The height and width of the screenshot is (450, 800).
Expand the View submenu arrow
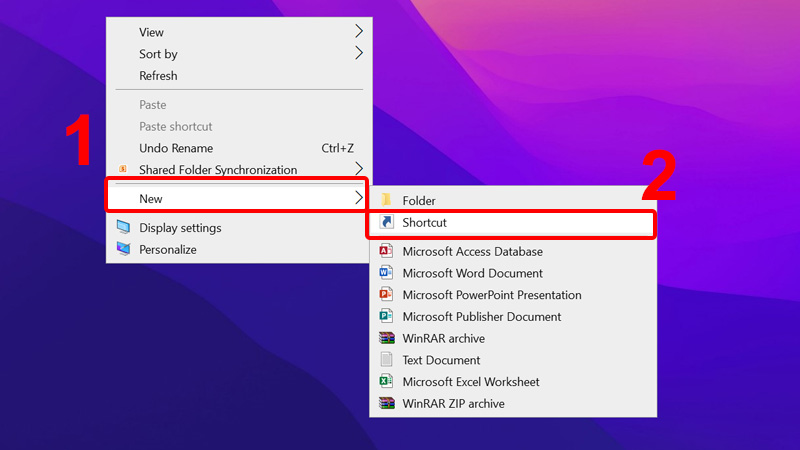coord(359,32)
